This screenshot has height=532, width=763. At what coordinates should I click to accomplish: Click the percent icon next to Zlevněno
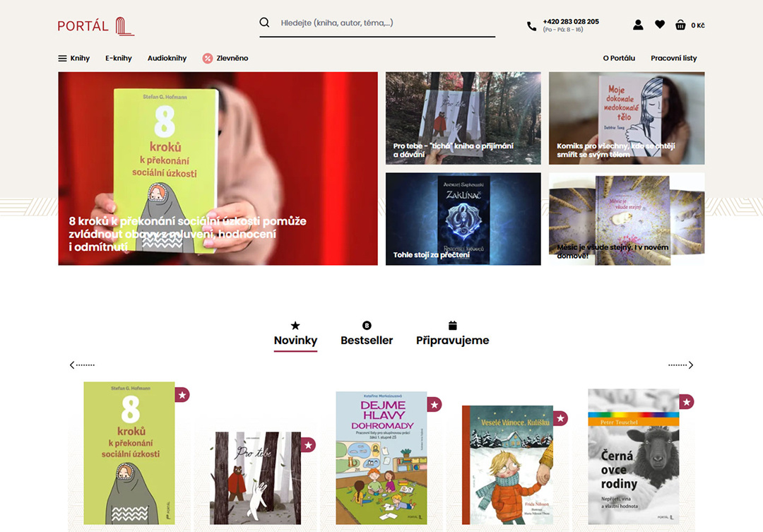coord(206,58)
